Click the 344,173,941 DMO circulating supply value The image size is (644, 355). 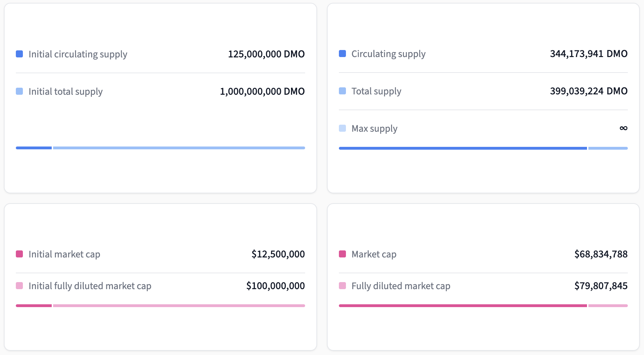point(588,54)
